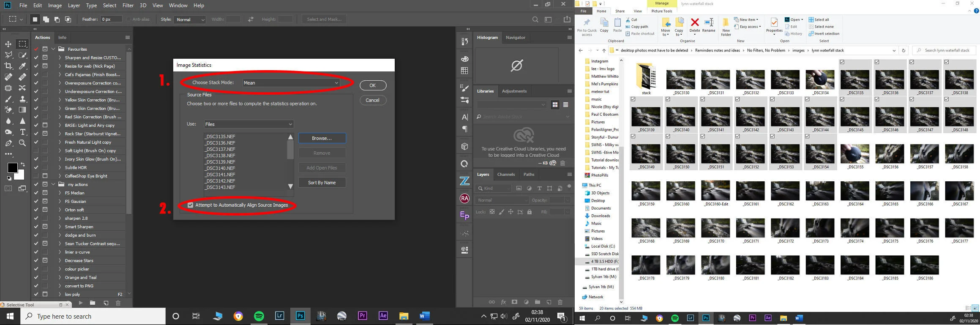Open the Character panel icon

coord(464,117)
